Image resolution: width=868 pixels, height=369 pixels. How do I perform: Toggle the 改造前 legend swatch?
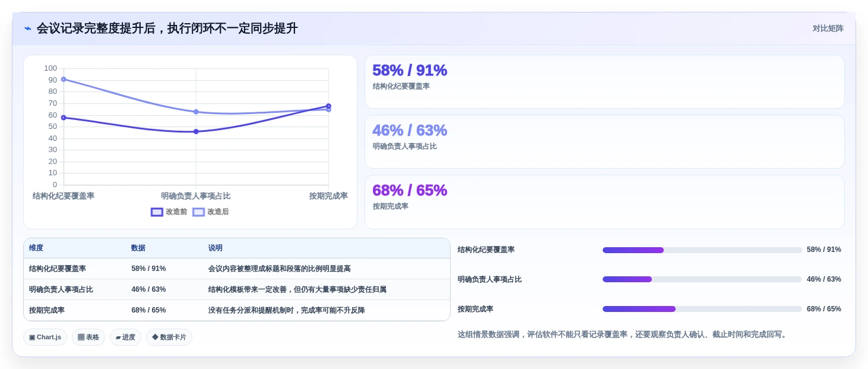tap(157, 212)
